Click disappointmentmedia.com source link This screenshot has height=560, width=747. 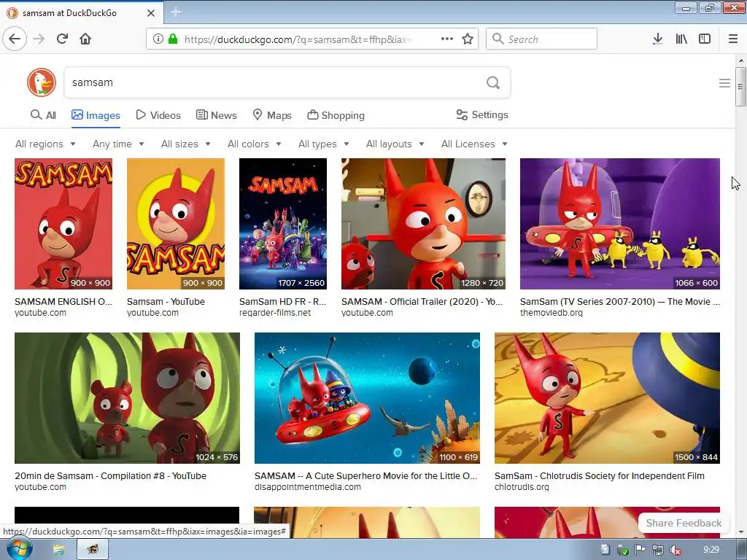tap(308, 487)
